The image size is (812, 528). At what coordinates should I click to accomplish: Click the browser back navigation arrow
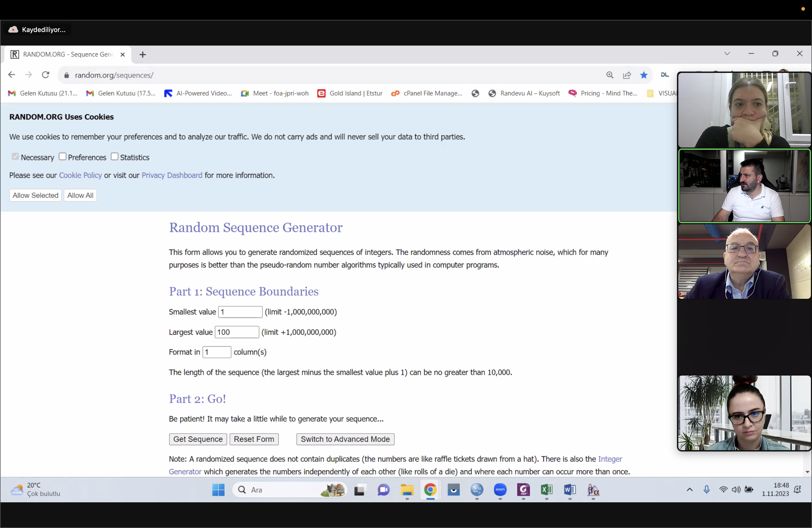[x=11, y=75]
